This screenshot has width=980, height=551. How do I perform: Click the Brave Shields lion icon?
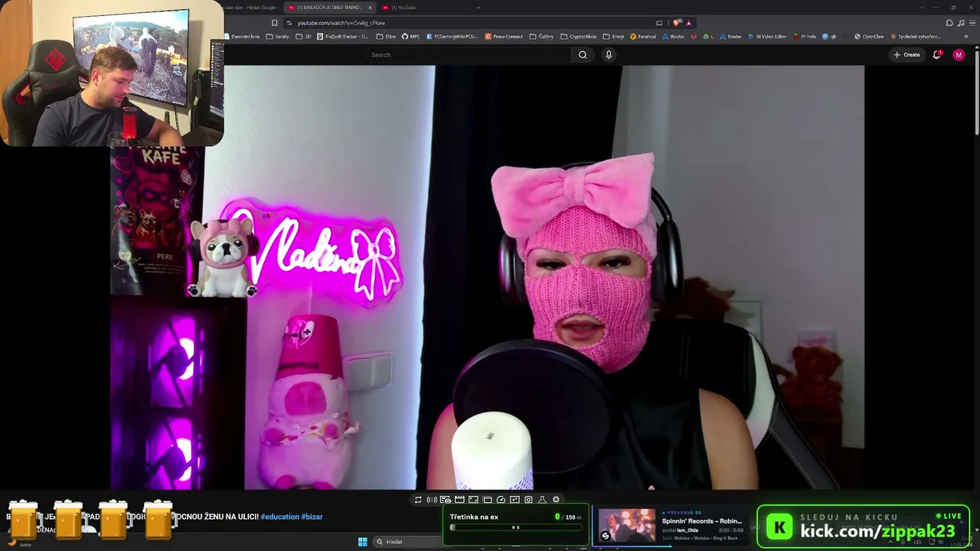click(x=677, y=23)
